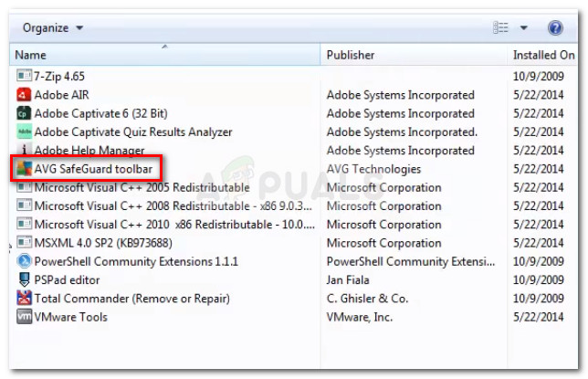Select the Adobe AIR program name

(x=61, y=95)
